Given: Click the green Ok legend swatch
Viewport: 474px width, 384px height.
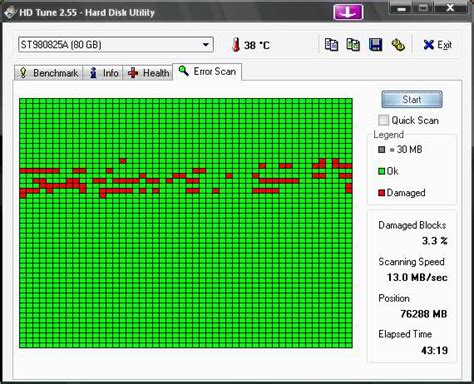Looking at the screenshot, I should [x=382, y=171].
